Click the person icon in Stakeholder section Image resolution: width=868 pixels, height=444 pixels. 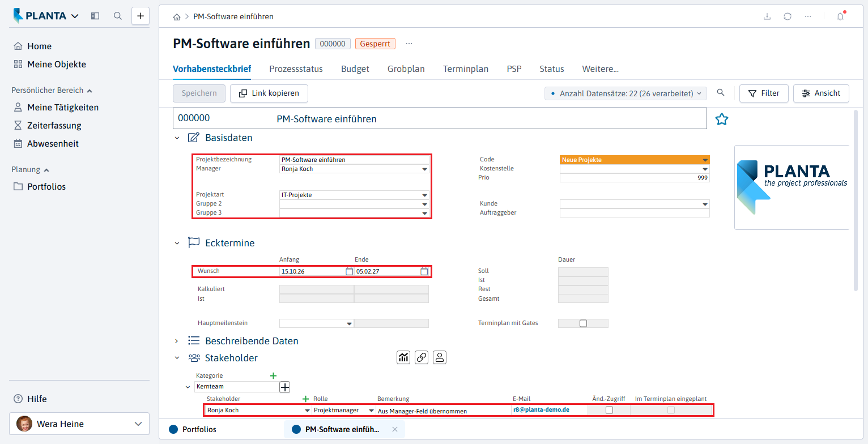[x=440, y=357]
